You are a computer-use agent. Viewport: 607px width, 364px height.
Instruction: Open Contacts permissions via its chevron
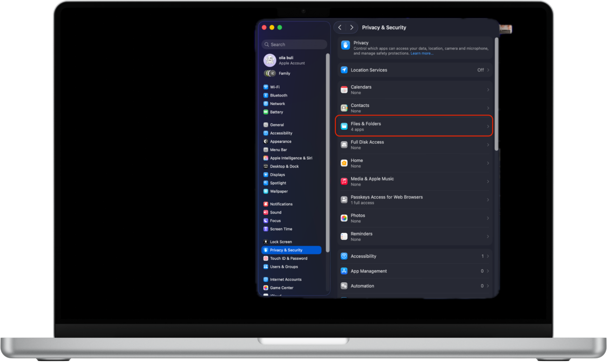coord(488,108)
